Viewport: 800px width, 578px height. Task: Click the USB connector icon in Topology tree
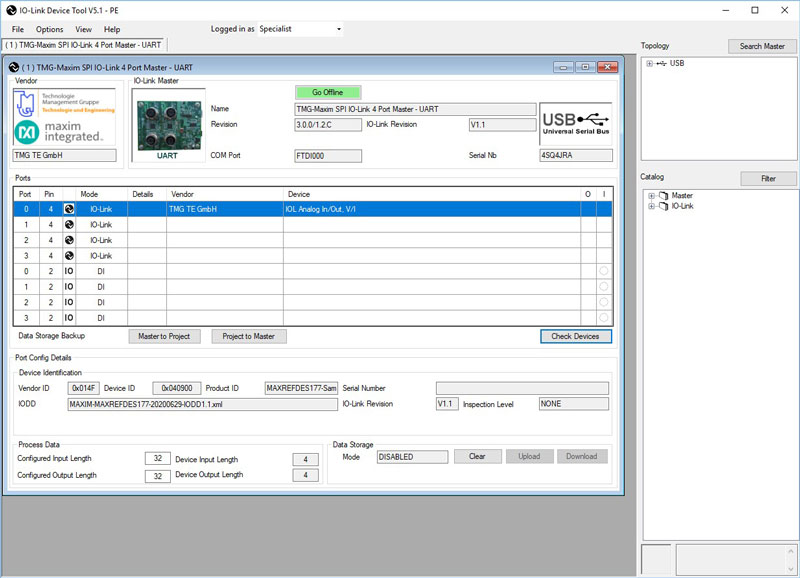(x=662, y=63)
